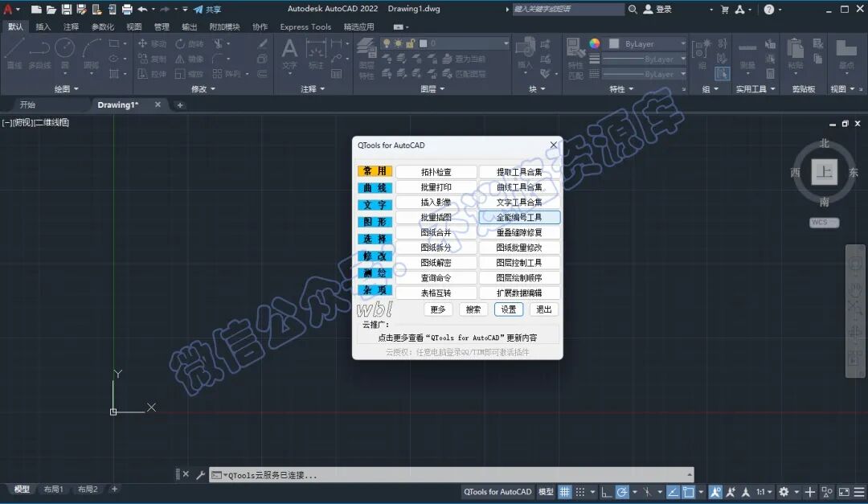Click the workspace switching gear icon in status bar
This screenshot has height=504, width=868.
pyautogui.click(x=784, y=492)
